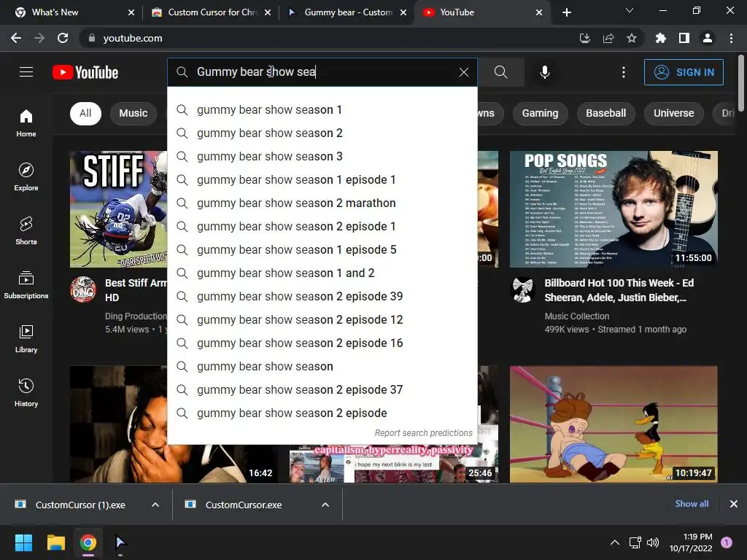
Task: Switch to What's New tab
Action: 71,12
